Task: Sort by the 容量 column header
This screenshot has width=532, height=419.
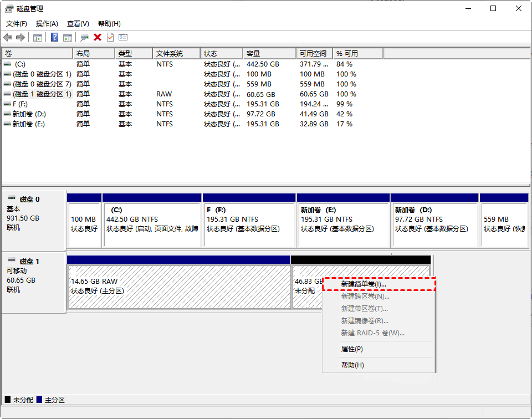Action: click(253, 54)
